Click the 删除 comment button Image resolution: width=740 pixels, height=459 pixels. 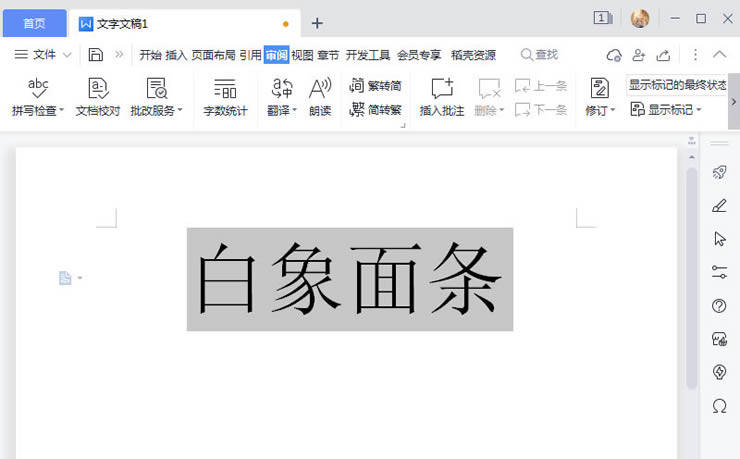[489, 97]
